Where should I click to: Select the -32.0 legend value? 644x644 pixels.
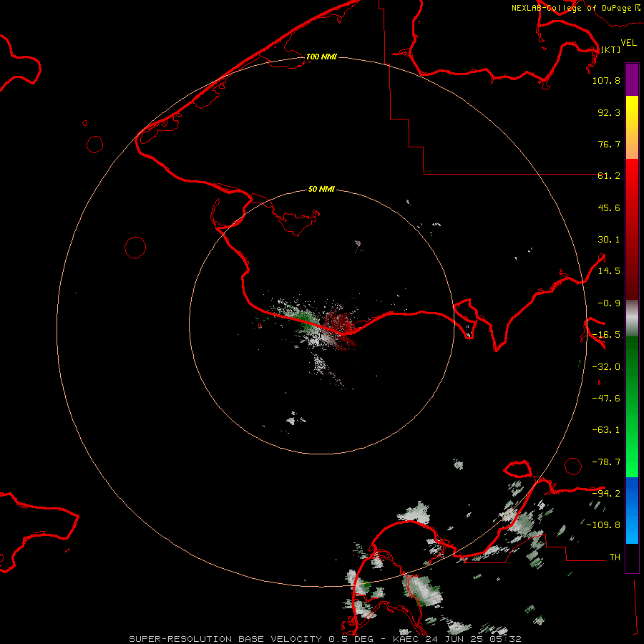tap(606, 367)
